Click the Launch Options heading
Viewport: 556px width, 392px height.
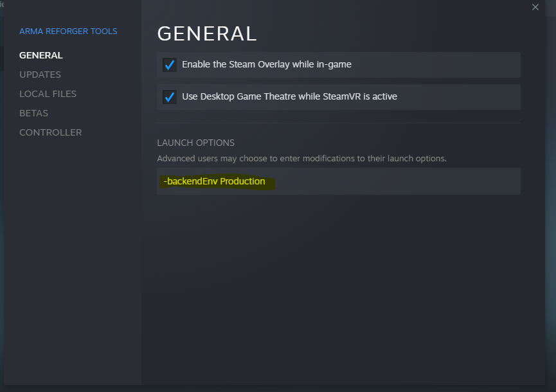pyautogui.click(x=196, y=143)
